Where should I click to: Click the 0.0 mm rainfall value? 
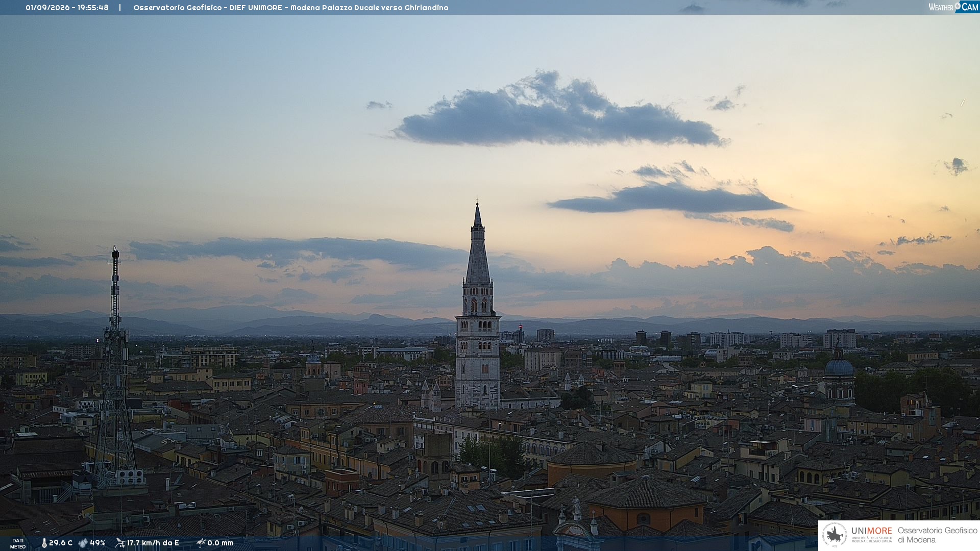coord(220,543)
